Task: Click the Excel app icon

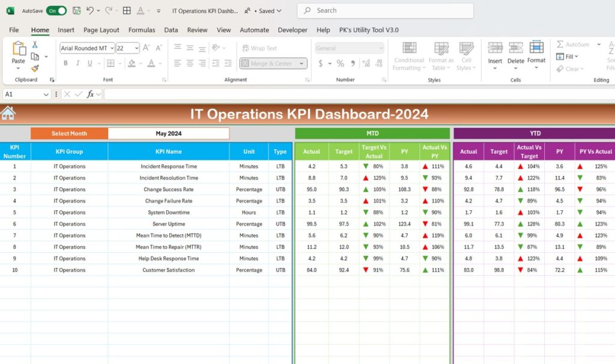Action: (10, 11)
